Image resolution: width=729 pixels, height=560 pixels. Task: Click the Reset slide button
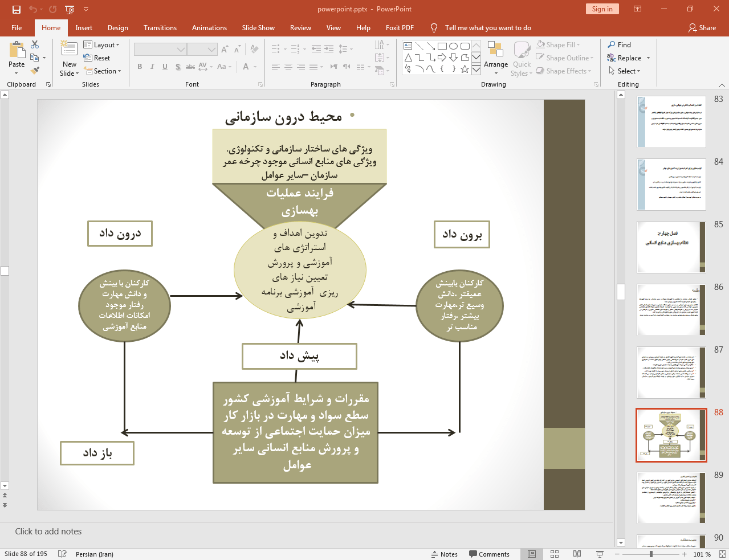[x=97, y=58]
